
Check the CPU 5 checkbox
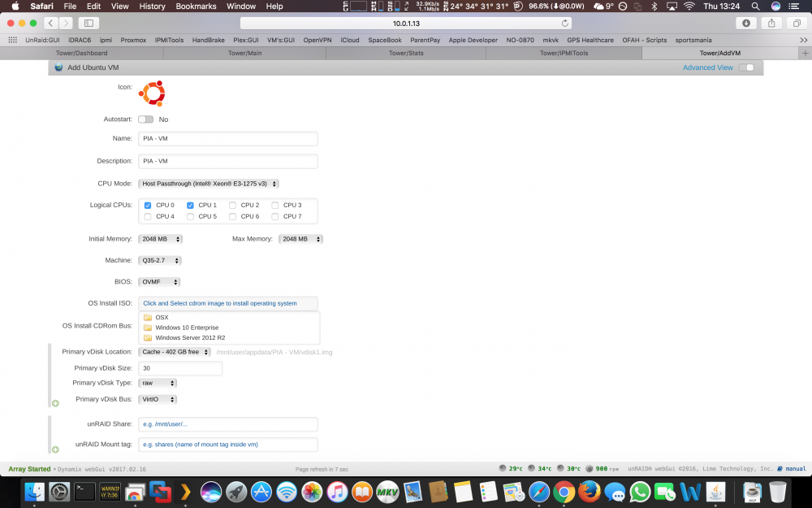(x=190, y=217)
